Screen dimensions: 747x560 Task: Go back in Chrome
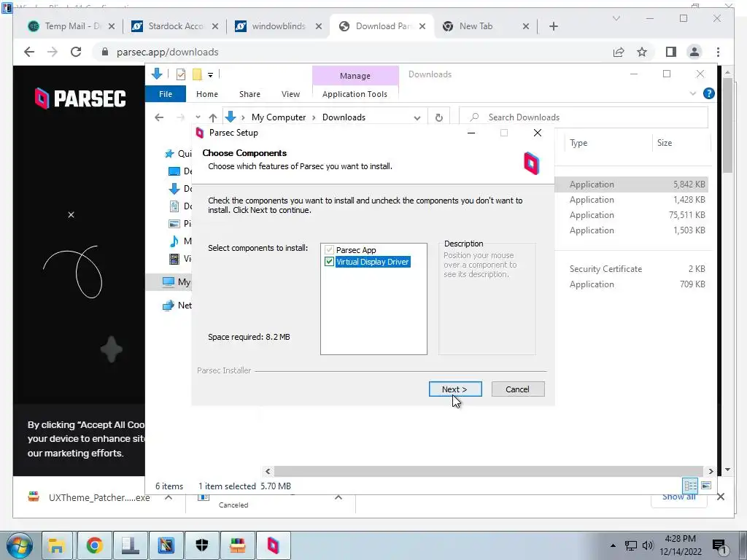point(29,52)
